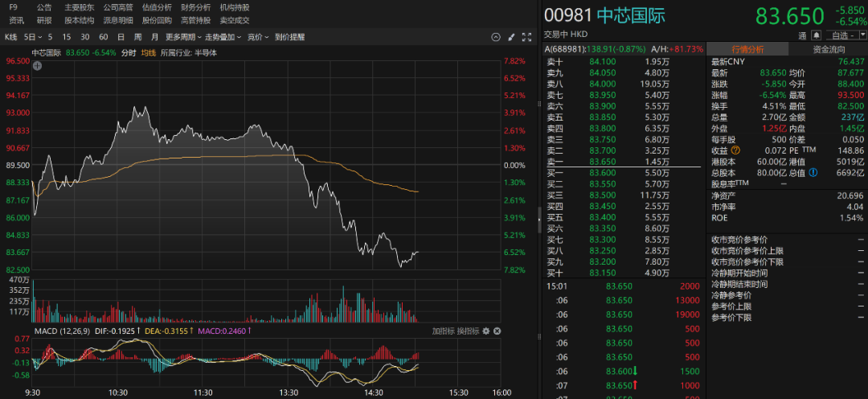This screenshot has height=399, width=868.
Task: Open 财务分析 financial analysis
Action: click(x=195, y=7)
